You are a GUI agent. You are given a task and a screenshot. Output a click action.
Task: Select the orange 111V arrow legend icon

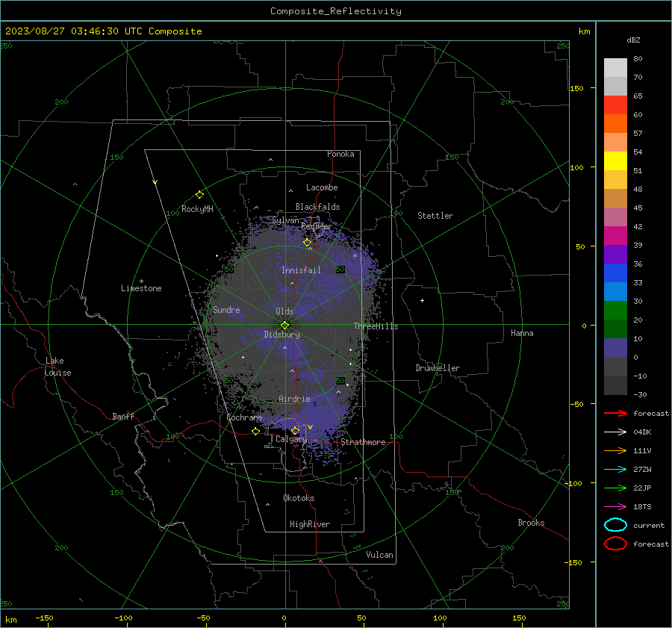pos(615,450)
